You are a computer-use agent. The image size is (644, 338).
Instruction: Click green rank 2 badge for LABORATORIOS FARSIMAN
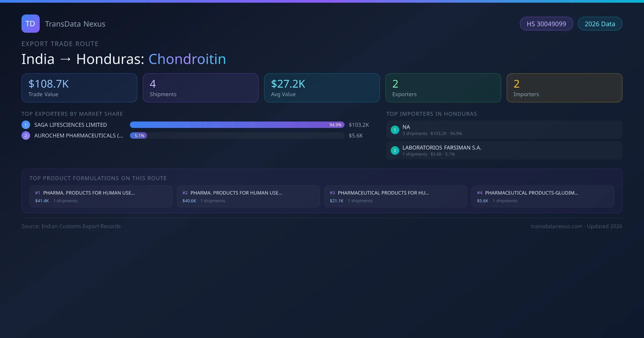click(x=395, y=150)
